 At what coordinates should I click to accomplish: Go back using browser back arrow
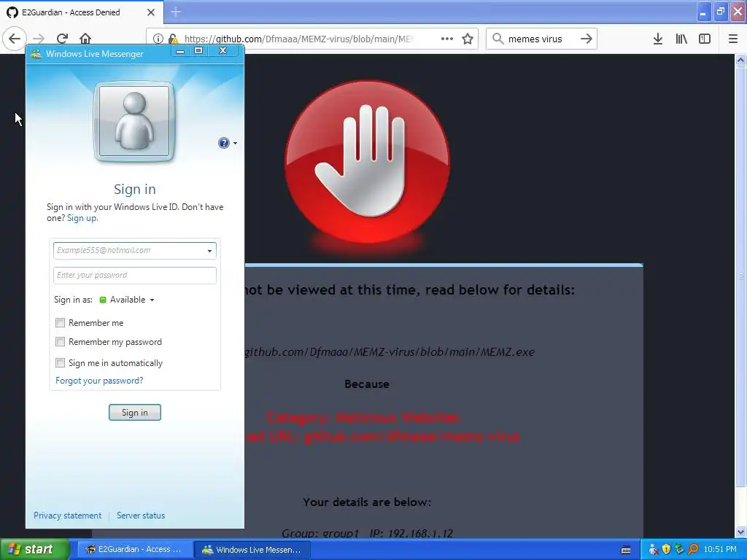[15, 39]
